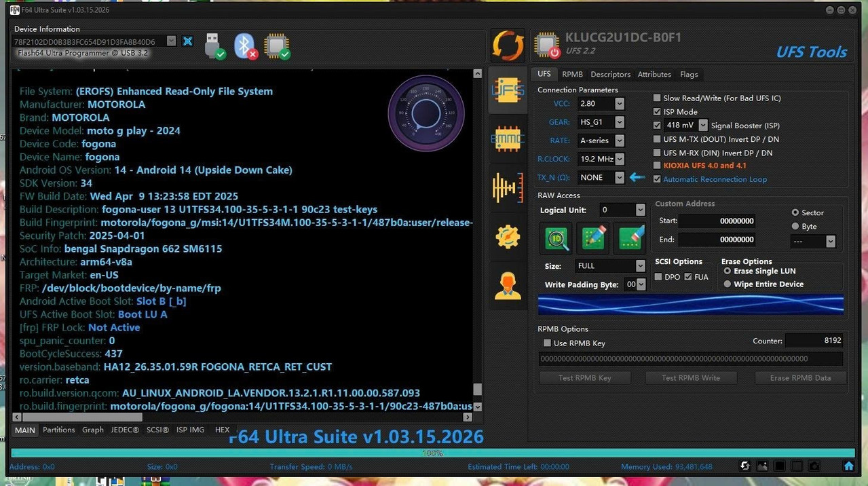Viewport: 868px width, 486px height.
Task: Open the R.CLOCK 19.2 MHz dropdown
Action: [620, 159]
